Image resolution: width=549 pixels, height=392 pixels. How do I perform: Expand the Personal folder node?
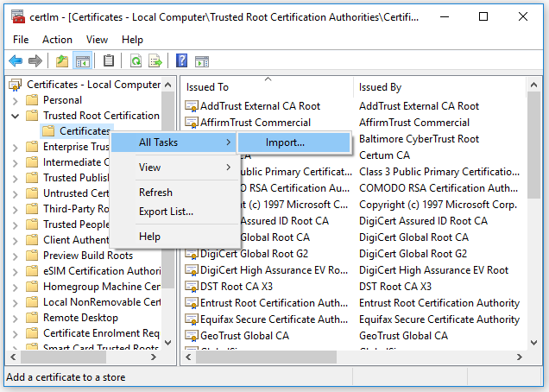coord(16,100)
